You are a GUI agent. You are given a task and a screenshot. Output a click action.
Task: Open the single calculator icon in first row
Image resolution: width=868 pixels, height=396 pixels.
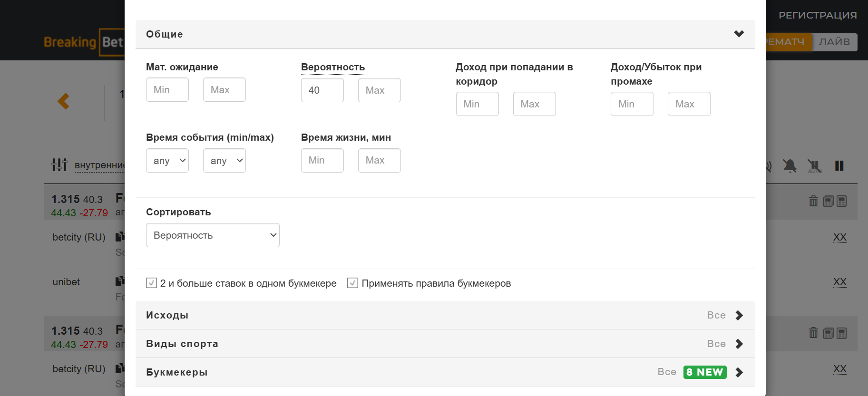[841, 201]
